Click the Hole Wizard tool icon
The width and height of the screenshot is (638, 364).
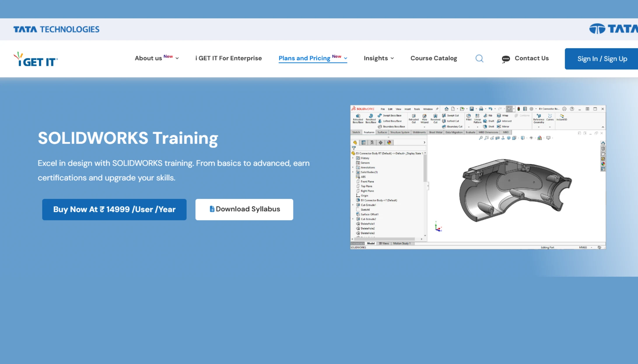[x=425, y=116]
